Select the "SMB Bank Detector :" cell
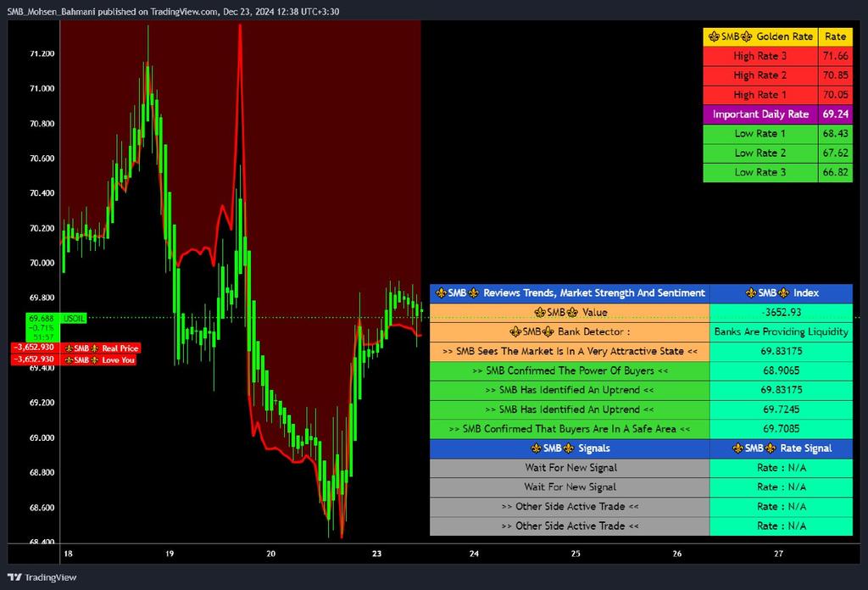 [570, 331]
